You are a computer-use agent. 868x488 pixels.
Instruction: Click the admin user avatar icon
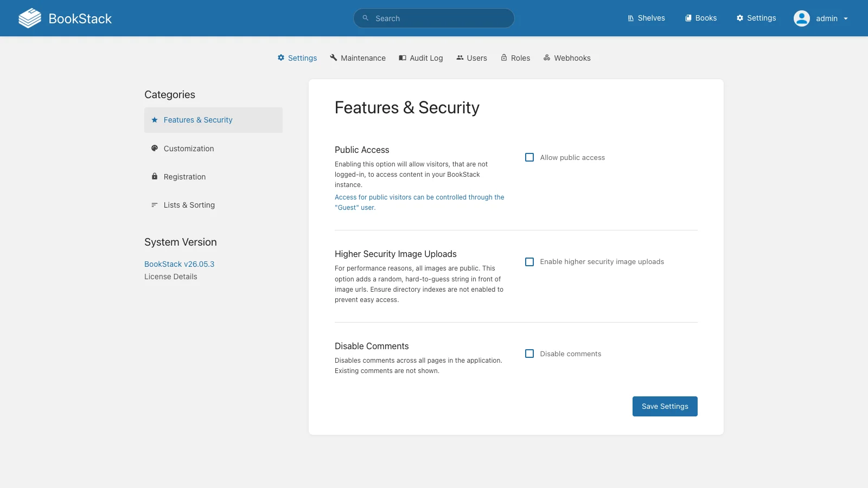point(802,18)
